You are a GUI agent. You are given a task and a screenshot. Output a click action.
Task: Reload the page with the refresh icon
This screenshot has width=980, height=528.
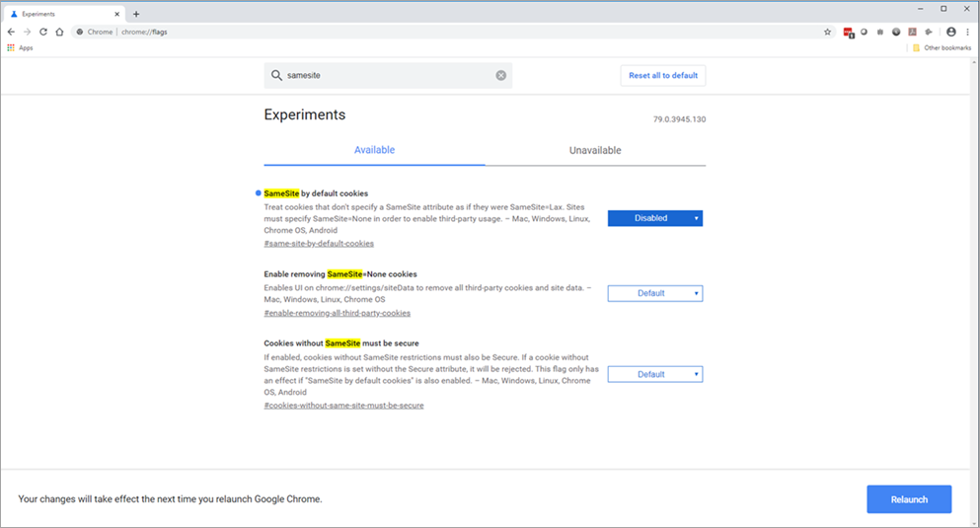coord(43,32)
